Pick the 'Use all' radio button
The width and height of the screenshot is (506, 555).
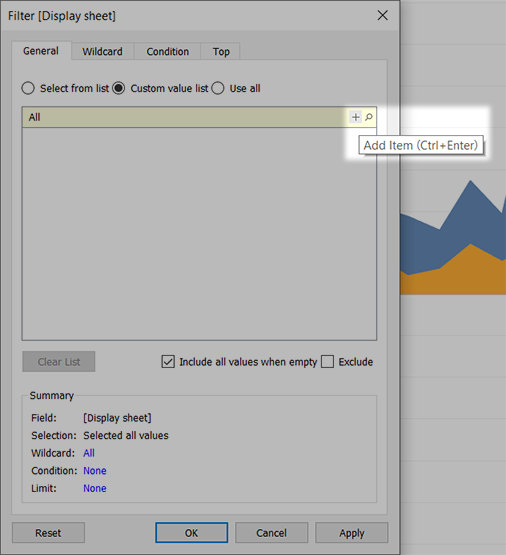click(x=218, y=88)
